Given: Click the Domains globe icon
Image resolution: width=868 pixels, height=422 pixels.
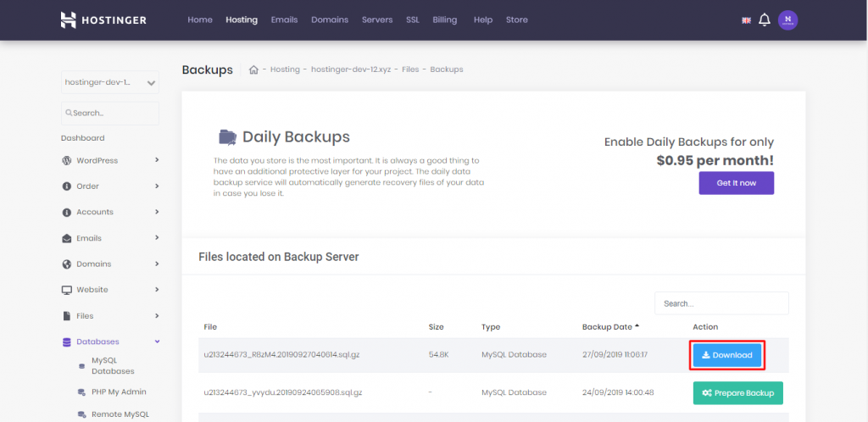Looking at the screenshot, I should pyautogui.click(x=66, y=264).
